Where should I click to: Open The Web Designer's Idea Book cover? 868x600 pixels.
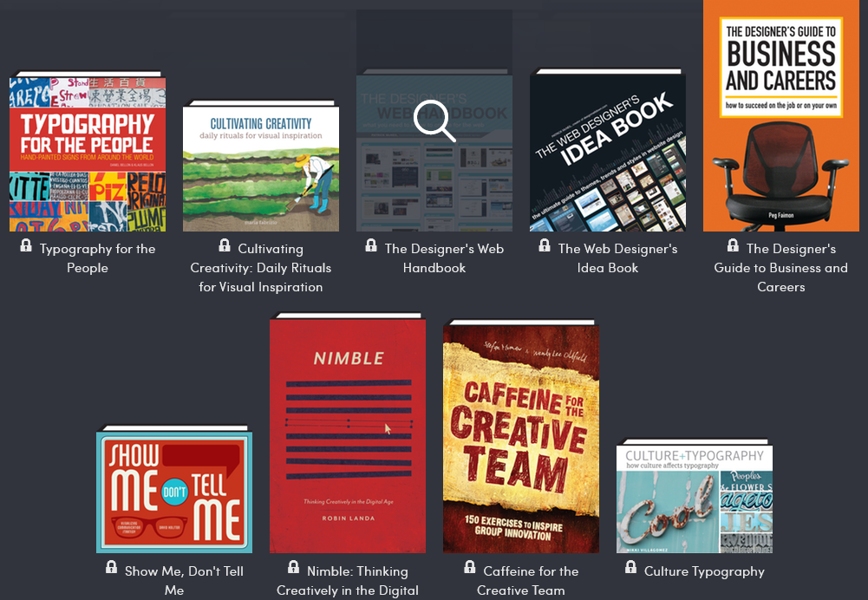click(x=608, y=150)
